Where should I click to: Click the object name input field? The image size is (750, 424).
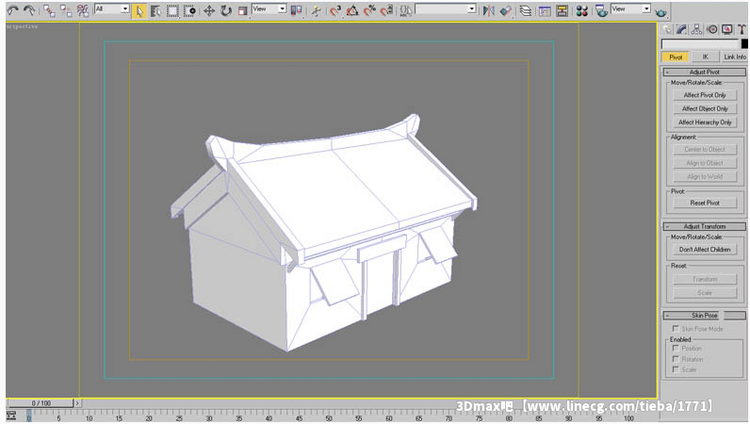coord(700,44)
